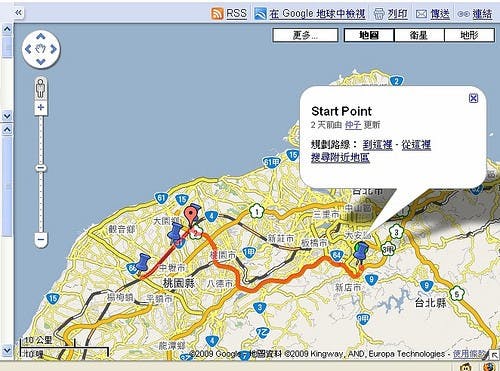Click the blue pushpin near 中壢市
500x371 pixels.
[x=142, y=263]
